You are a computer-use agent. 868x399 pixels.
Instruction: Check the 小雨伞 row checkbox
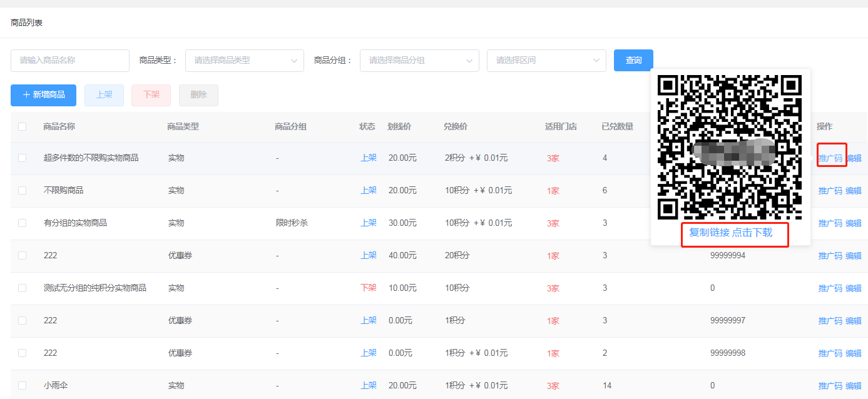pyautogui.click(x=23, y=385)
